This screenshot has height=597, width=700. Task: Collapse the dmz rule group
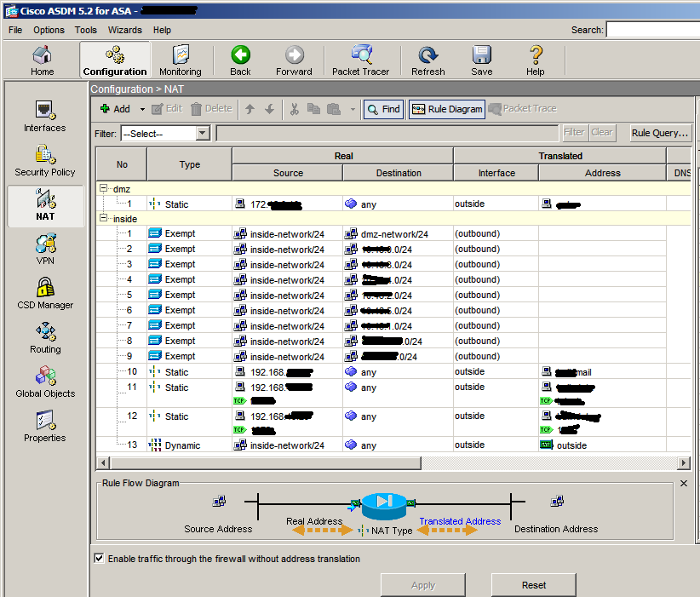104,188
